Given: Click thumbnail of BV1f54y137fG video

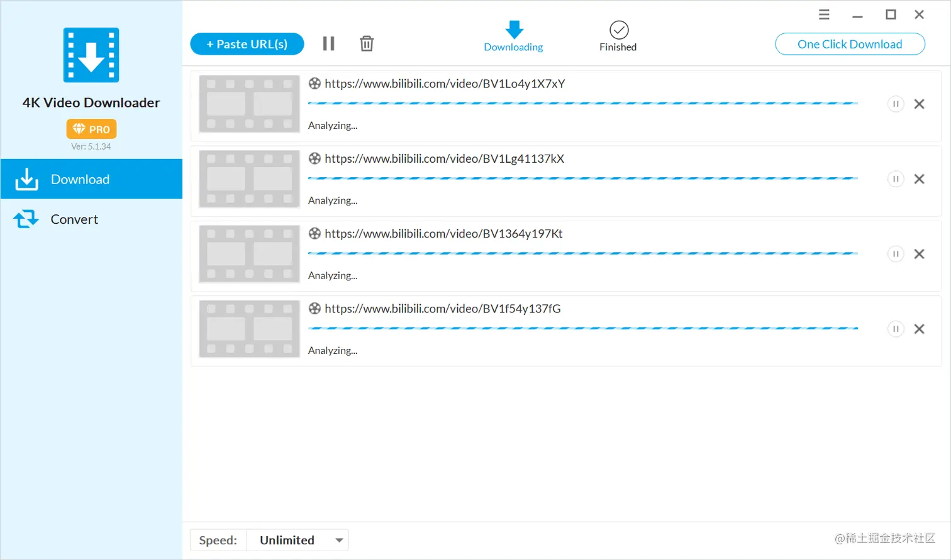Looking at the screenshot, I should 249,329.
